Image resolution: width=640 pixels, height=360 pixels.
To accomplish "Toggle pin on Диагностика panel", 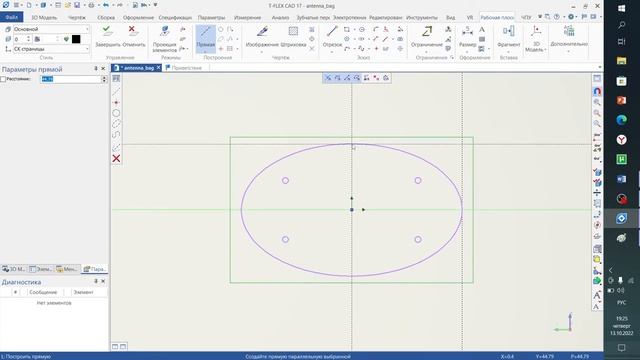I will (x=96, y=282).
